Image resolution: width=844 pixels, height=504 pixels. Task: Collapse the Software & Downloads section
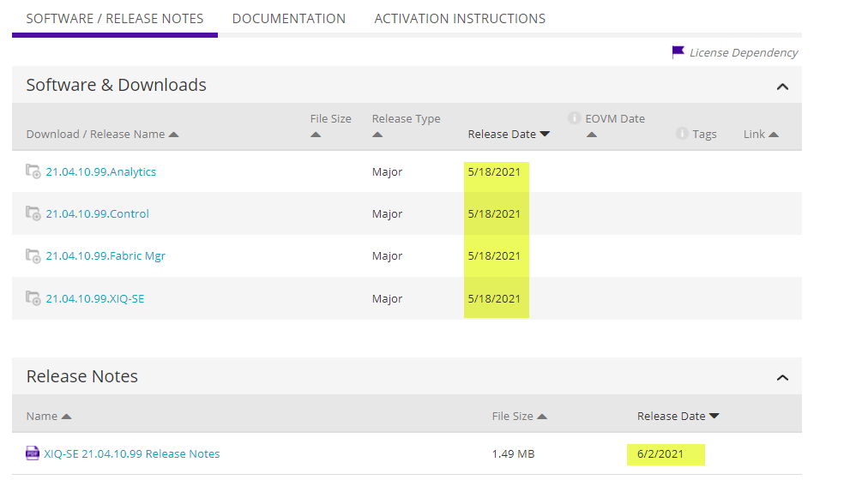pyautogui.click(x=781, y=86)
